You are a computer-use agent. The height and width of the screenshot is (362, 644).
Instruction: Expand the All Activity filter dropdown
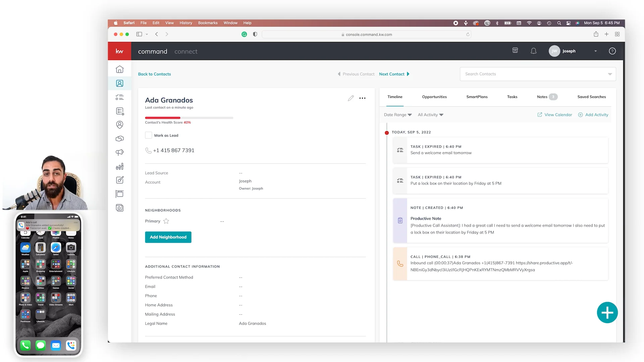pyautogui.click(x=430, y=115)
